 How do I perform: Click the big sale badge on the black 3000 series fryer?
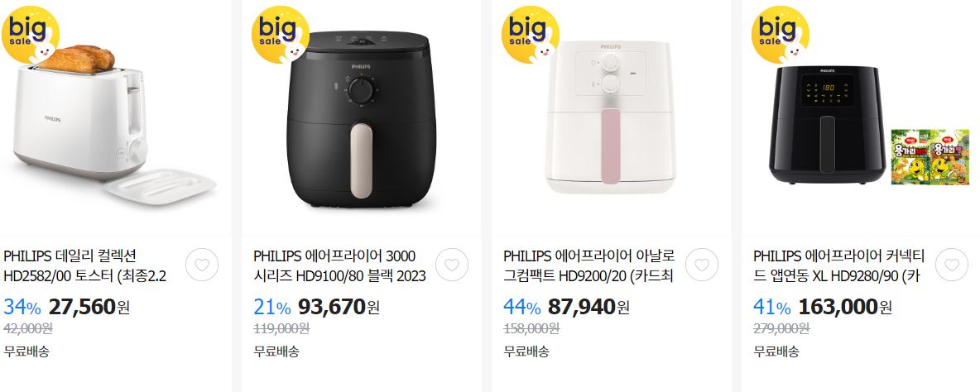coord(281,35)
